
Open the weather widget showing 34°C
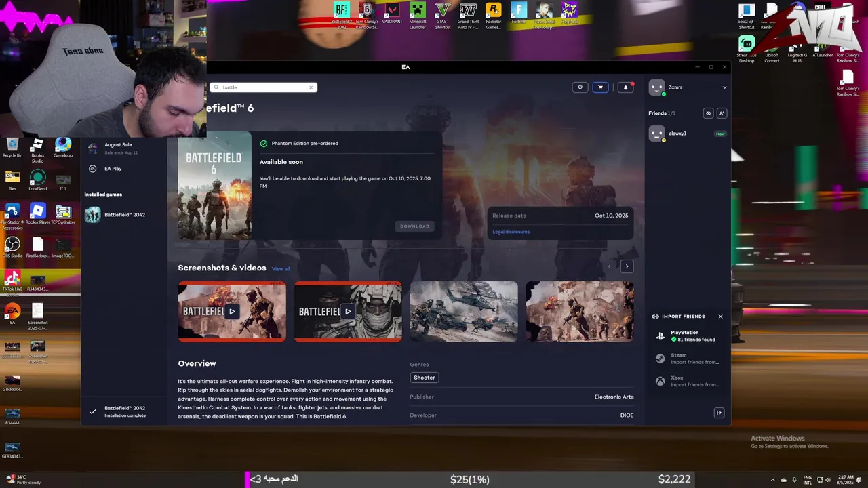pos(24,479)
